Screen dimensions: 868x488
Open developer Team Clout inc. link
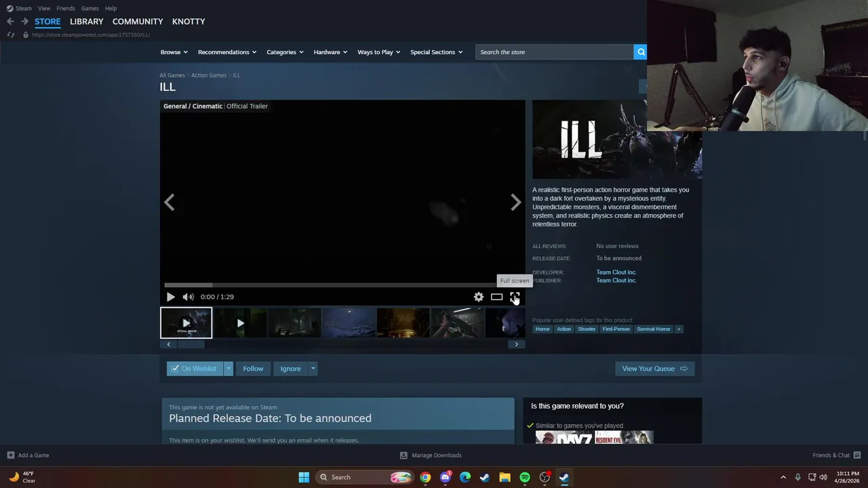coord(616,272)
